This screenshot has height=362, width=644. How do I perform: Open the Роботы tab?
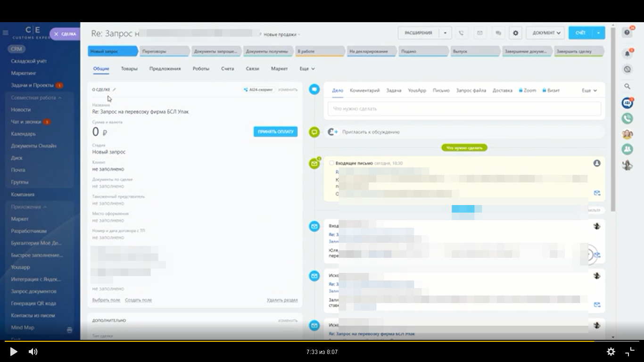pos(201,69)
